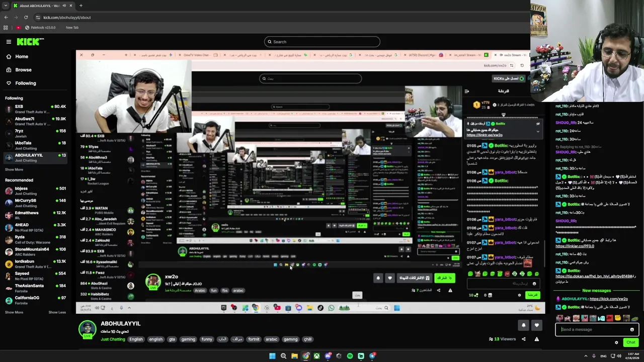Open 7ryz channel in sidebar
Viewport: 644px width, 362px height.
pos(35,133)
